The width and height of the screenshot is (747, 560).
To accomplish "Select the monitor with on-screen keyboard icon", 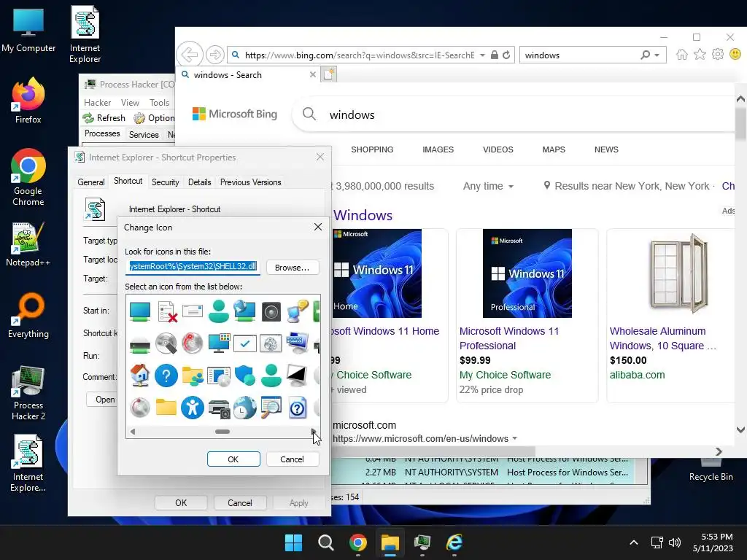I will [x=298, y=343].
